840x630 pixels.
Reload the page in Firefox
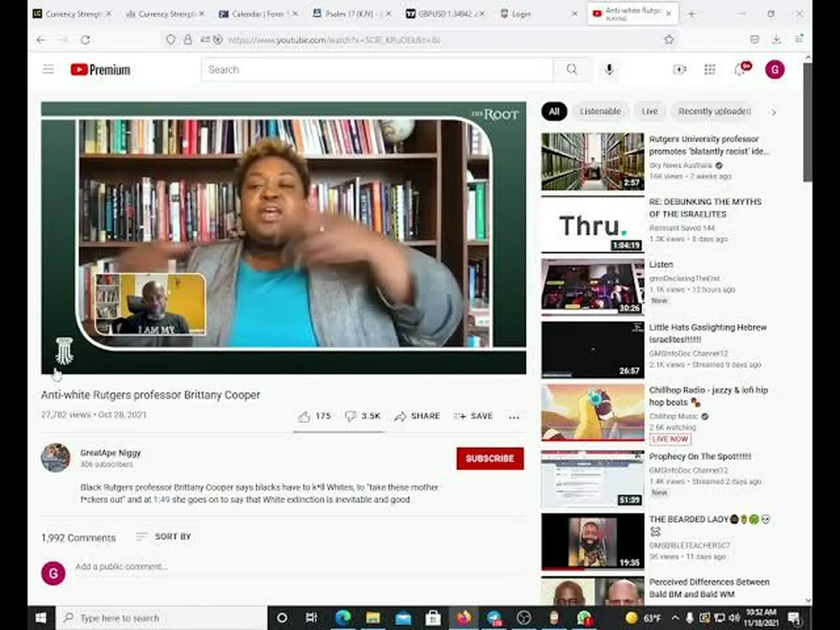[x=85, y=39]
